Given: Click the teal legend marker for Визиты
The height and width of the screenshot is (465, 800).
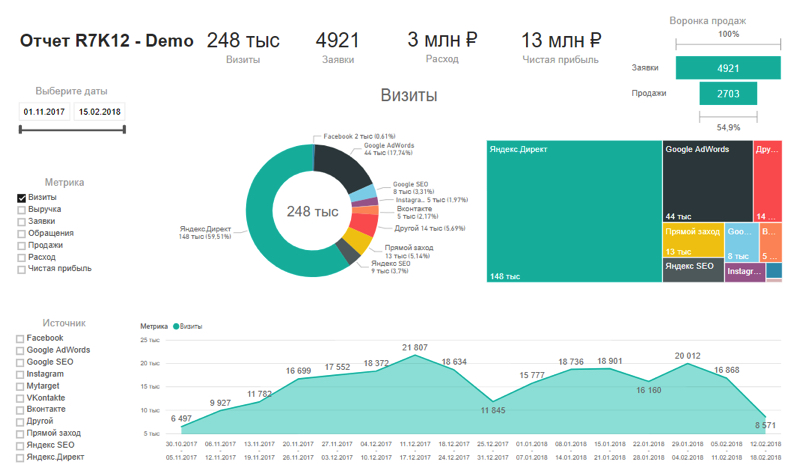Looking at the screenshot, I should point(176,327).
